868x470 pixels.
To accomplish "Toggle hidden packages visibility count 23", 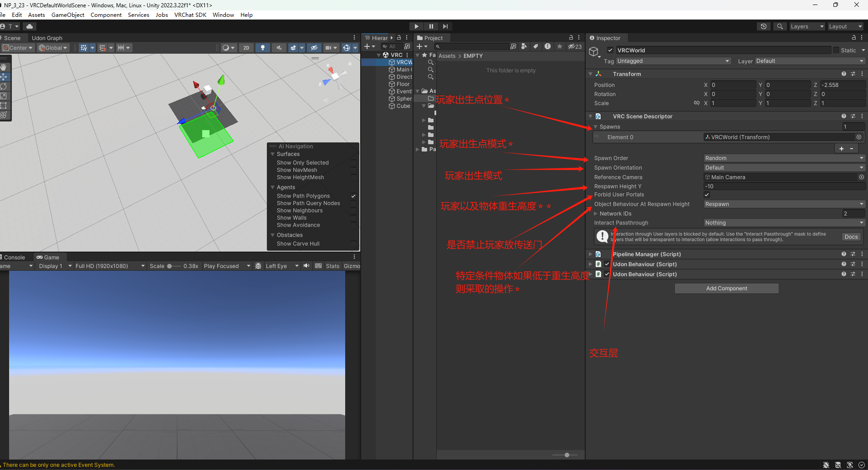I will point(575,46).
